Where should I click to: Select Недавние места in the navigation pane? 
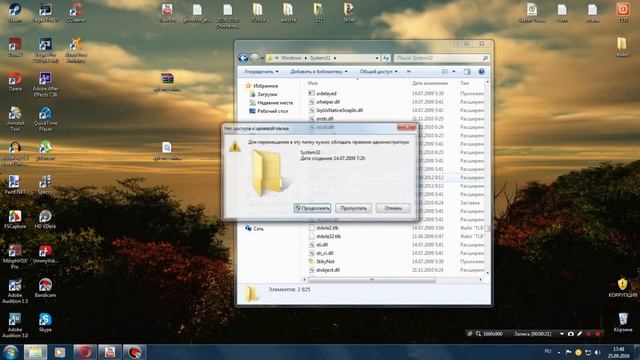coord(275,103)
